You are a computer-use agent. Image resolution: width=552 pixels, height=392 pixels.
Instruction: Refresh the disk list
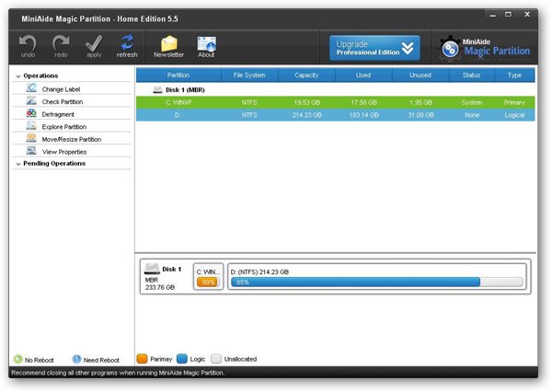click(x=127, y=46)
